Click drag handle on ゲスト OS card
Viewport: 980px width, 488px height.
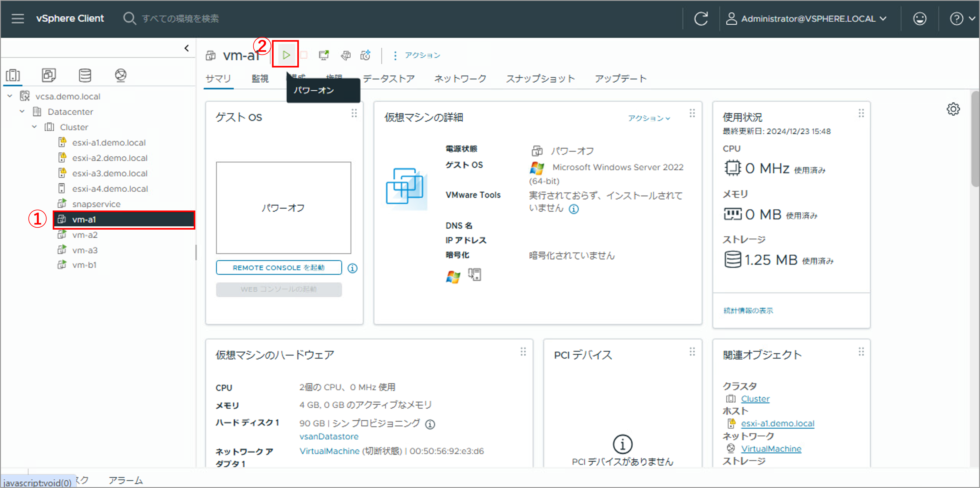pos(354,113)
